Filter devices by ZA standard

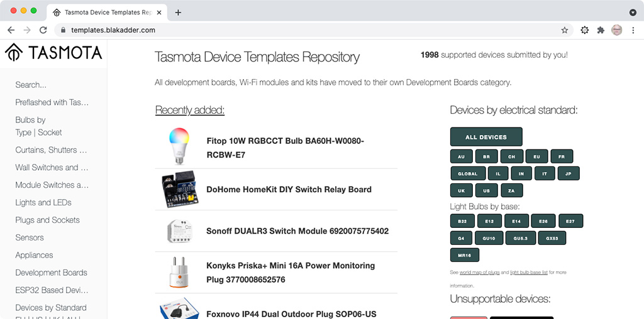point(512,190)
